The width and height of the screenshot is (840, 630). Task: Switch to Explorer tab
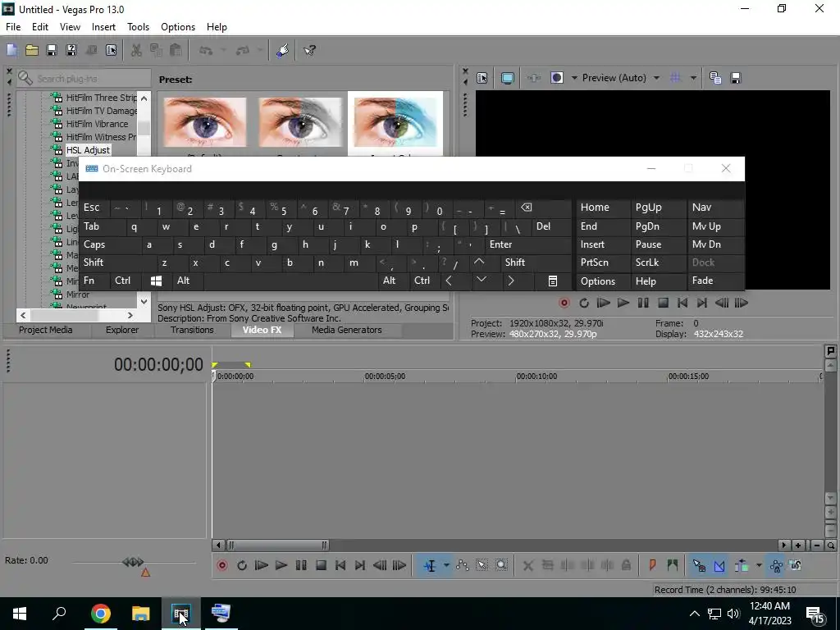click(x=122, y=330)
